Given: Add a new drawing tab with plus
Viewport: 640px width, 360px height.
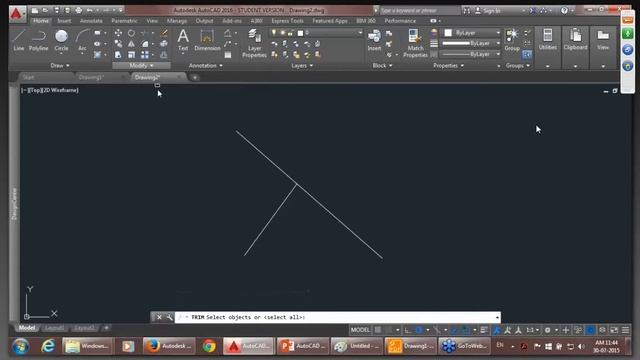Looking at the screenshot, I should (x=195, y=77).
